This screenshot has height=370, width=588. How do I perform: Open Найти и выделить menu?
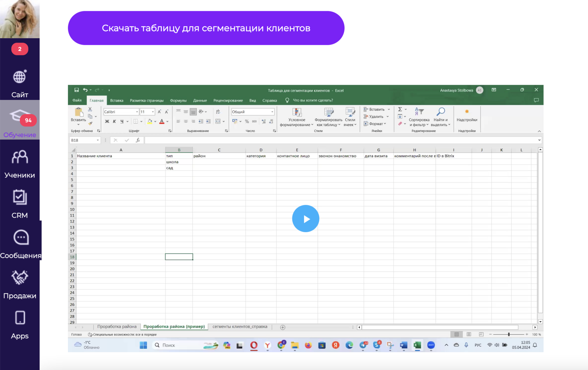coord(441,117)
